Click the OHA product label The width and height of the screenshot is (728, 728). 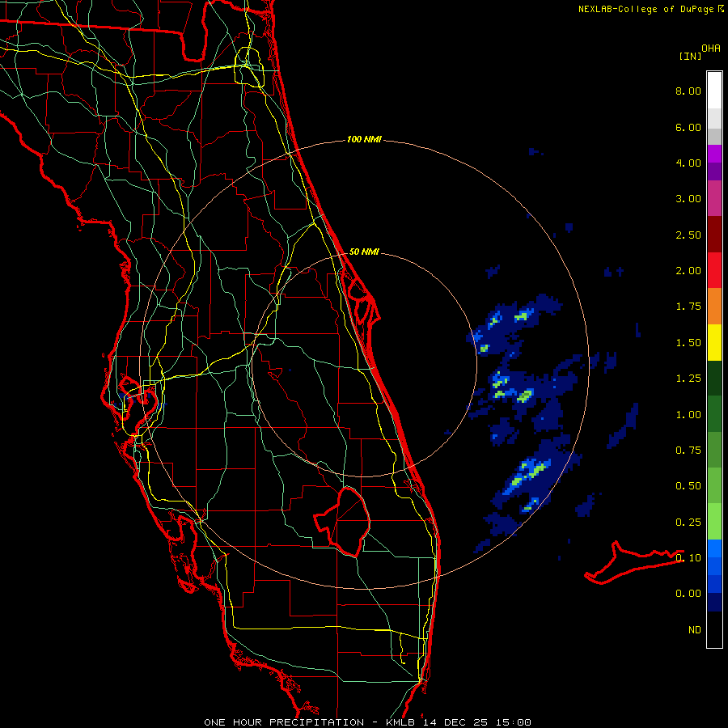point(711,49)
